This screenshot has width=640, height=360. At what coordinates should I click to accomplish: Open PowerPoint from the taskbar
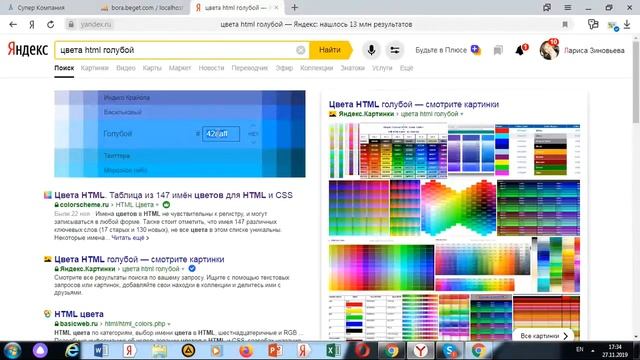pos(275,351)
